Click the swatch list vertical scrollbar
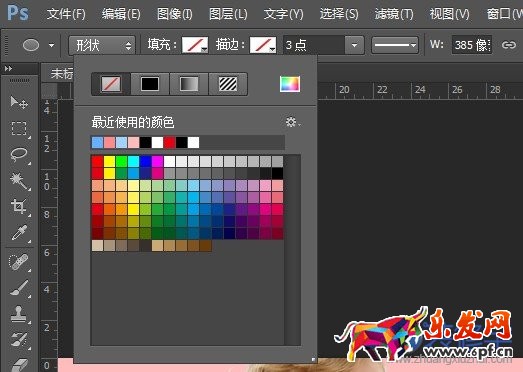The image size is (523, 372). pos(293,250)
